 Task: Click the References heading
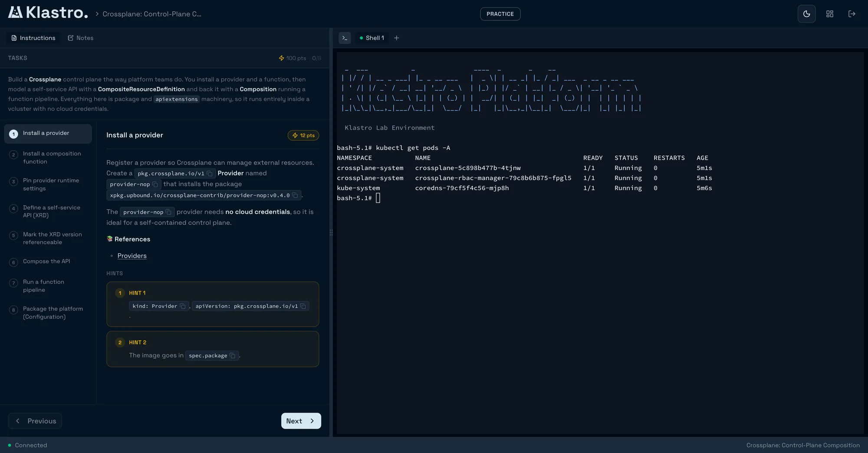point(128,239)
